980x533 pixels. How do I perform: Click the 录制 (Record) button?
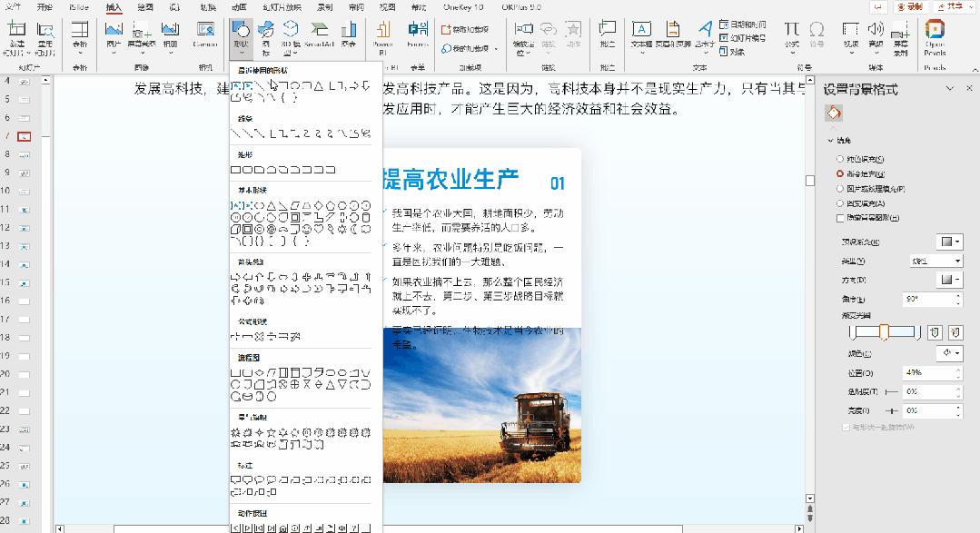(x=907, y=6)
